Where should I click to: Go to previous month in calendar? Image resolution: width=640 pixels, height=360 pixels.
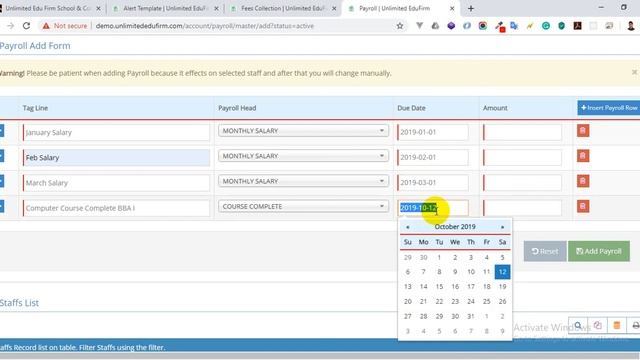[x=407, y=227]
